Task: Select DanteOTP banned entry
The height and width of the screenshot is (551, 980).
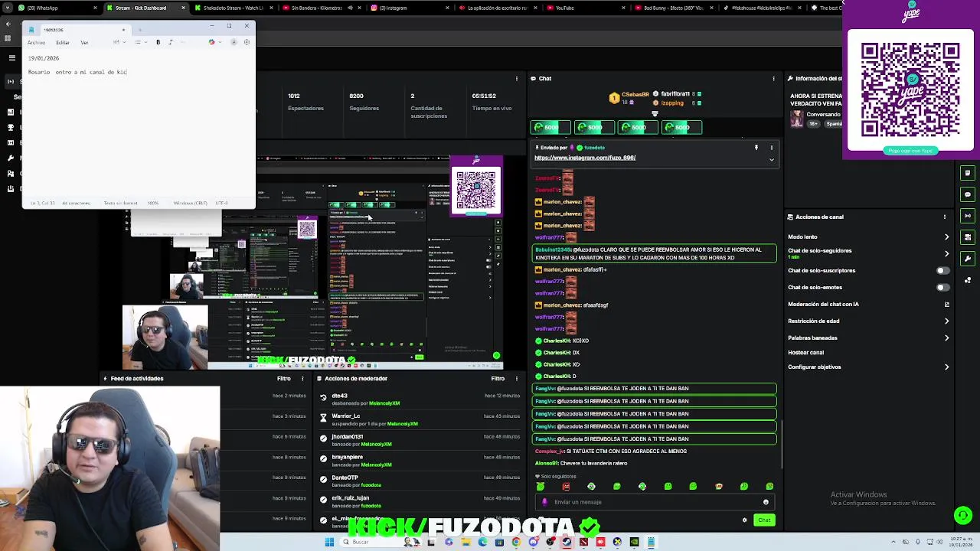Action: click(420, 481)
